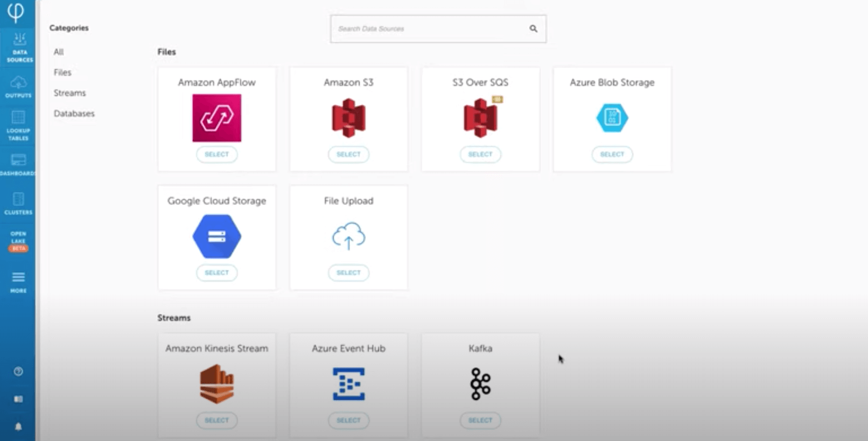Show All categories

[x=59, y=52]
